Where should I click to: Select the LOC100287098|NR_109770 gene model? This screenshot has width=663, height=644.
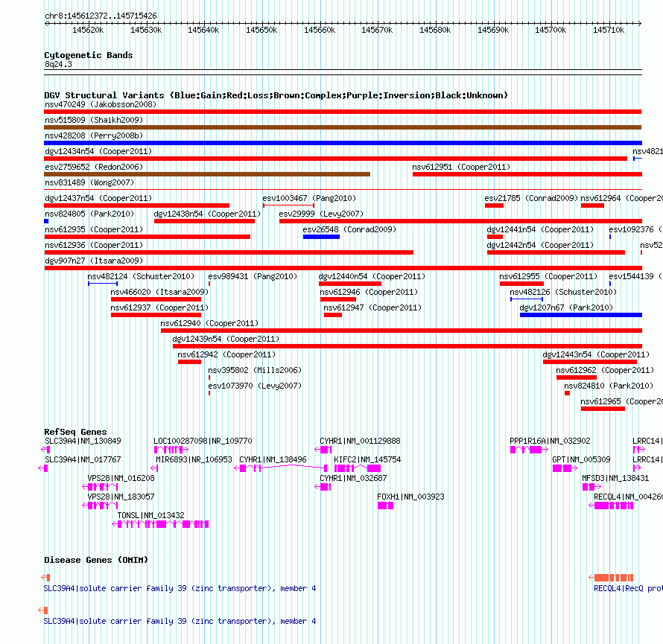pyautogui.click(x=171, y=450)
